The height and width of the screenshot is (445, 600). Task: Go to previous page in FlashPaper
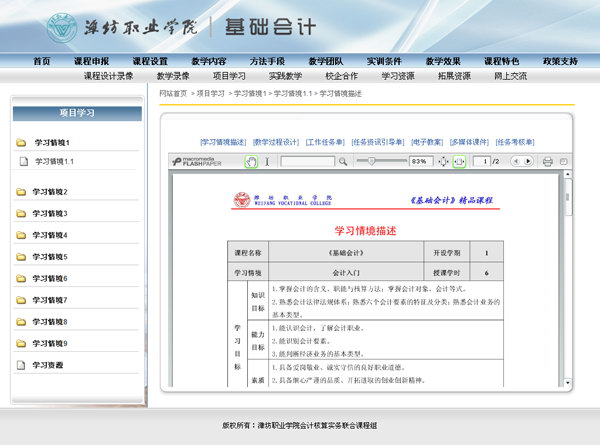click(x=515, y=161)
